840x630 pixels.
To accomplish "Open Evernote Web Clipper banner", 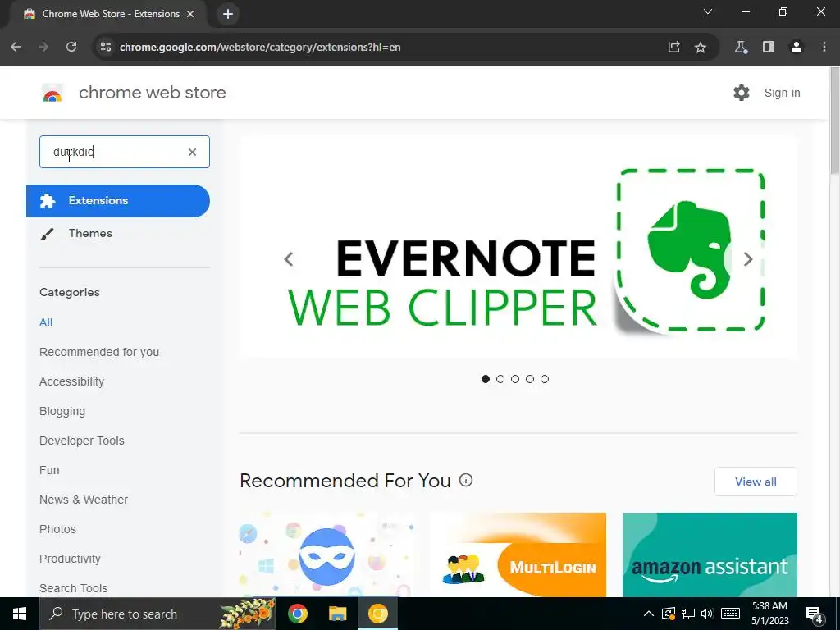I will (518, 247).
